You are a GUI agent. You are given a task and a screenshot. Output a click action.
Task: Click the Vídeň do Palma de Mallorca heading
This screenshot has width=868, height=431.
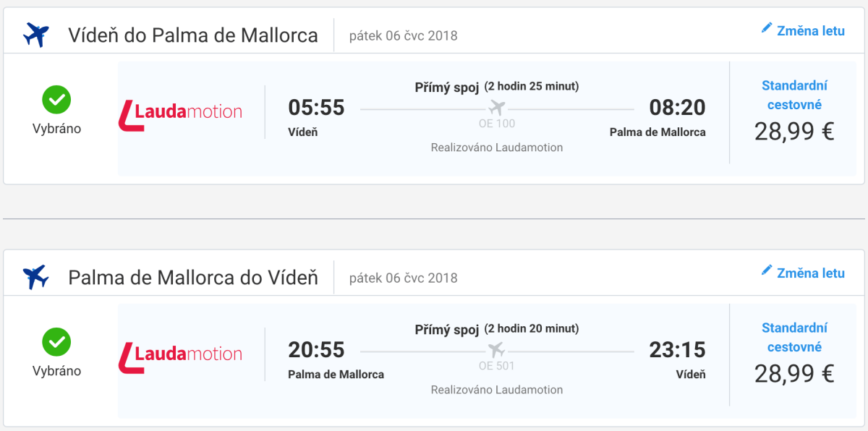click(x=193, y=35)
